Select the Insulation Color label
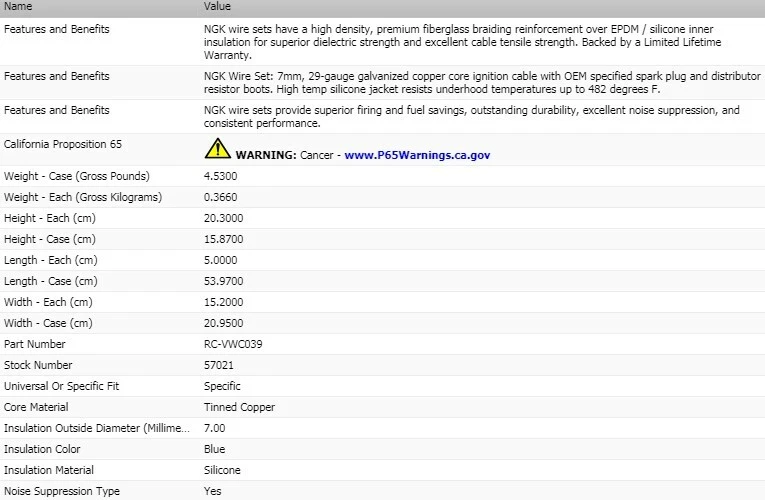 [x=42, y=449]
